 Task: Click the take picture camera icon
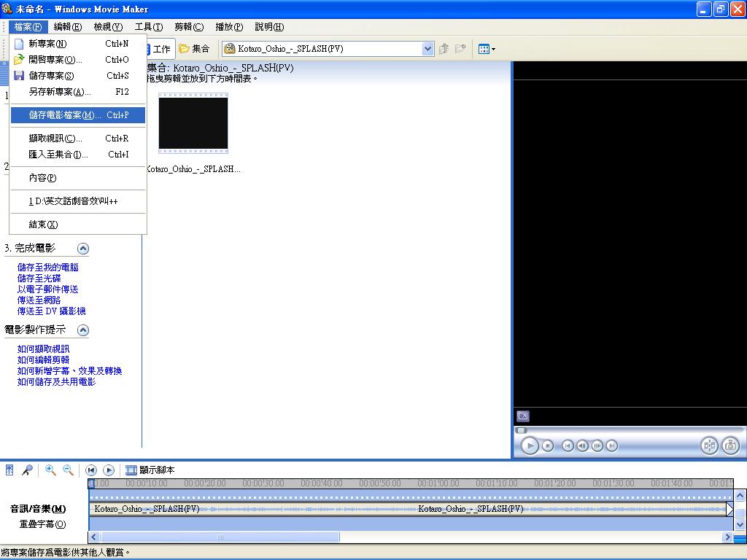tap(730, 446)
